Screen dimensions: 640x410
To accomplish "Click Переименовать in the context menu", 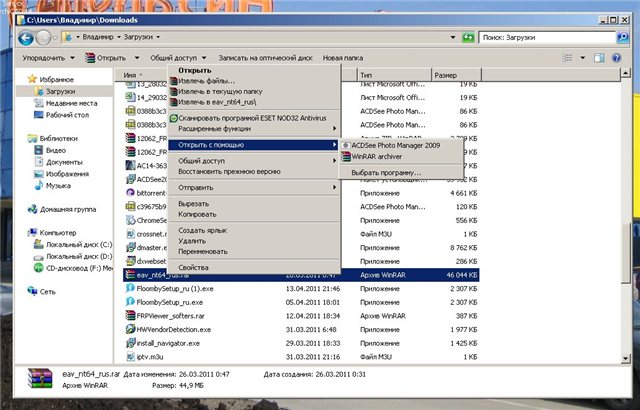I will (x=203, y=252).
